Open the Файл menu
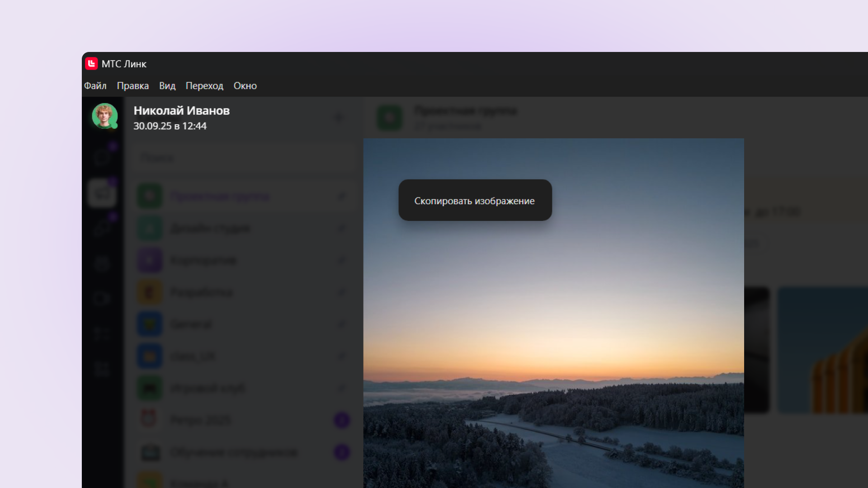868x488 pixels. (x=95, y=86)
